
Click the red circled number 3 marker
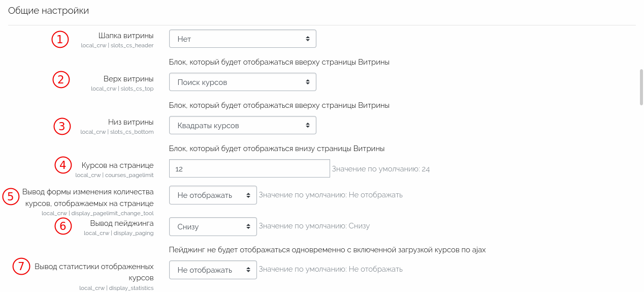tap(62, 126)
